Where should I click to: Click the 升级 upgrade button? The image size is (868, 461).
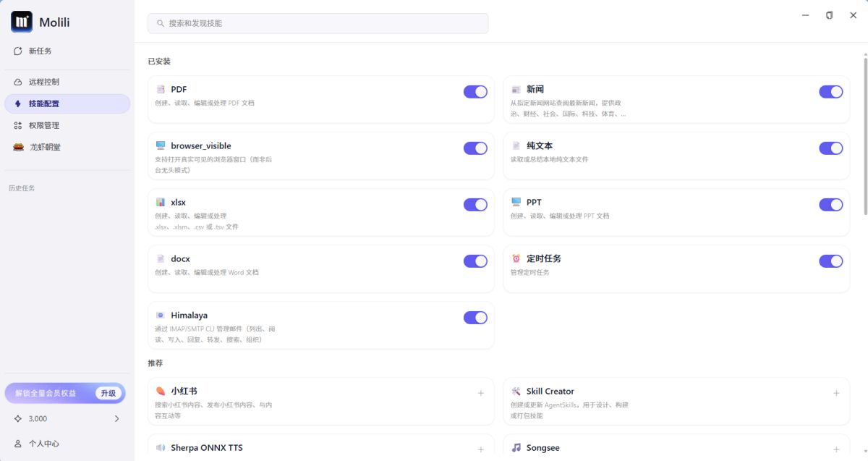point(109,393)
